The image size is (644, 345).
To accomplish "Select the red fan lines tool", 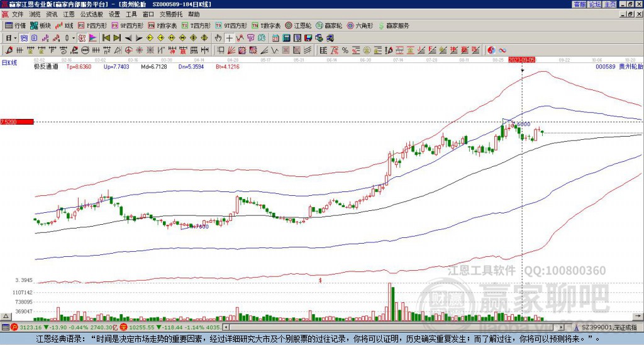I will click(x=231, y=50).
